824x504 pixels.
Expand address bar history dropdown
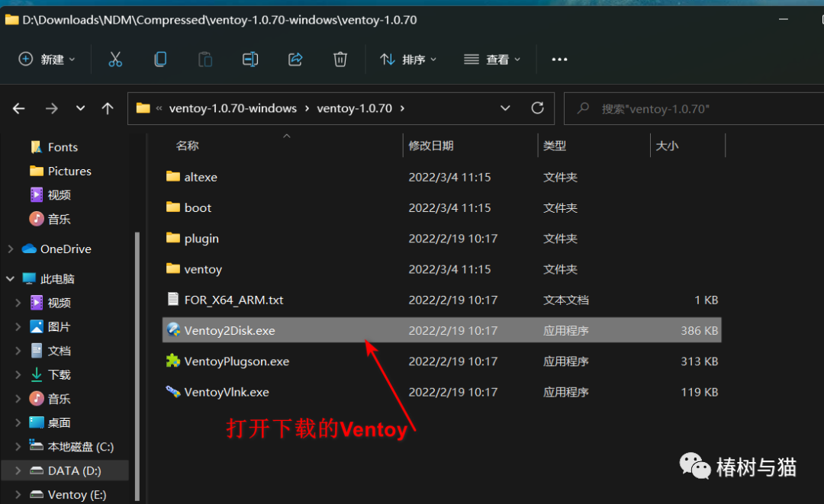pyautogui.click(x=505, y=108)
